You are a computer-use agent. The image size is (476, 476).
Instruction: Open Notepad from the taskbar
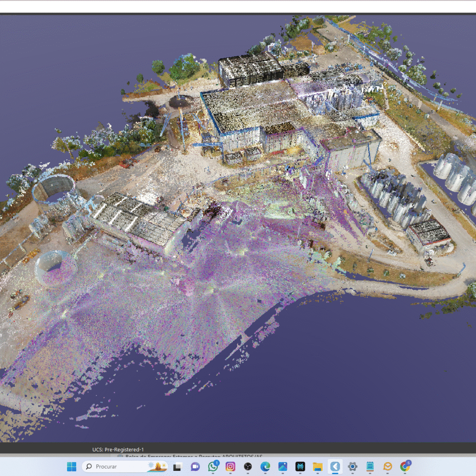point(370,466)
